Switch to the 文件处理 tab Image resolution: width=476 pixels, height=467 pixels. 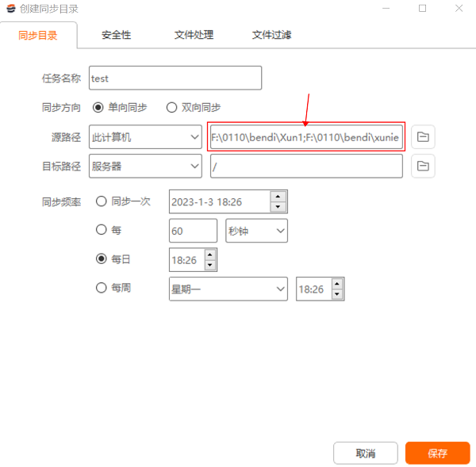[194, 36]
